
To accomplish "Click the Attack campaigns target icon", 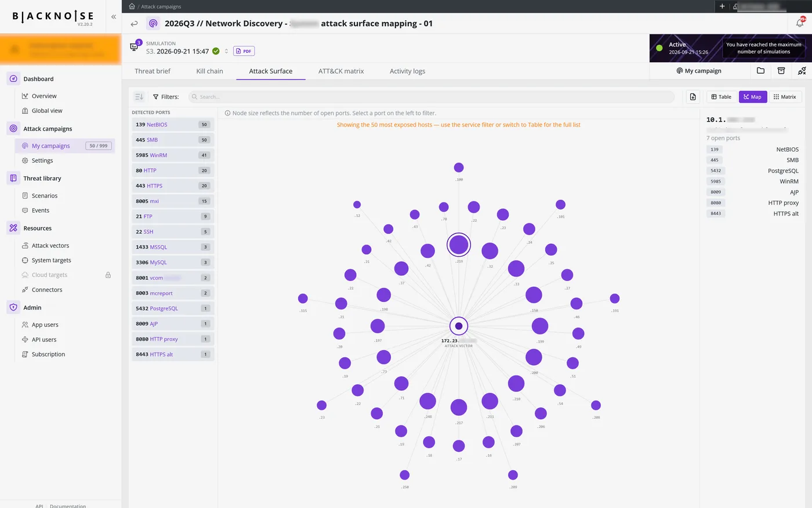I will [13, 129].
